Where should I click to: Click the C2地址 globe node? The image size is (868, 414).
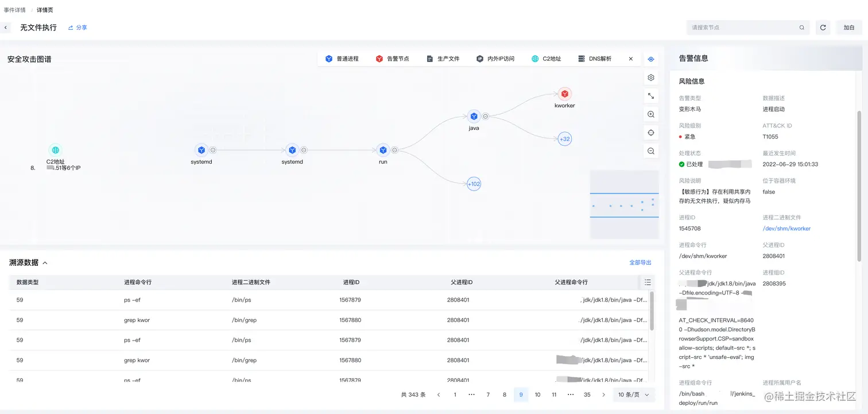55,150
